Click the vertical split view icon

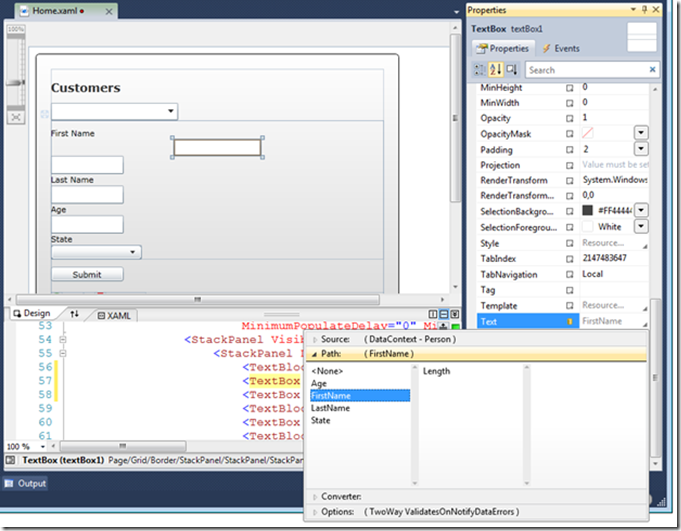click(x=433, y=314)
